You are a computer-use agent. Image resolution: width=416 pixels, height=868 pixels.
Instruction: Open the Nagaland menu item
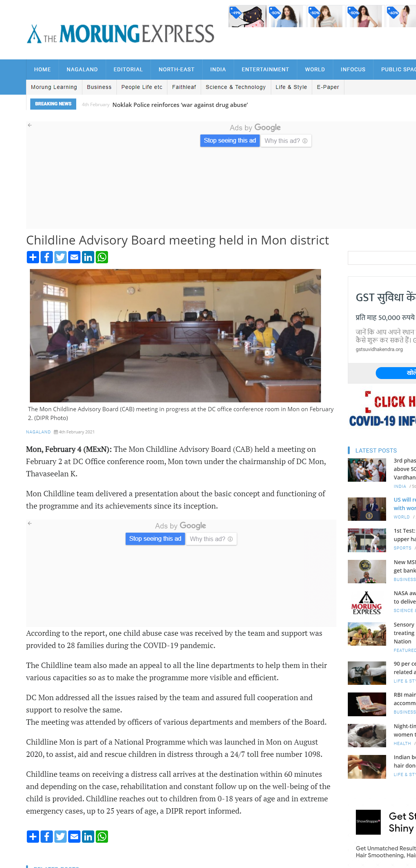82,69
